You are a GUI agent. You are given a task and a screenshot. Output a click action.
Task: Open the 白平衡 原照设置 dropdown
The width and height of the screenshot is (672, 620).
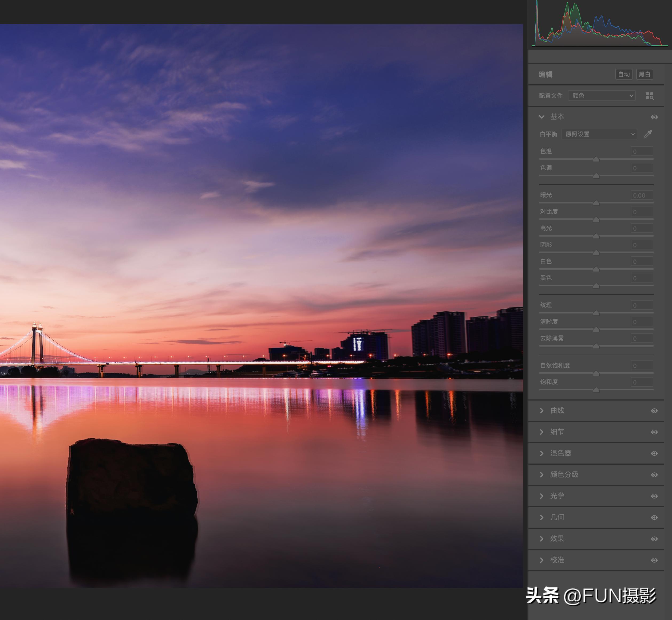(x=599, y=134)
